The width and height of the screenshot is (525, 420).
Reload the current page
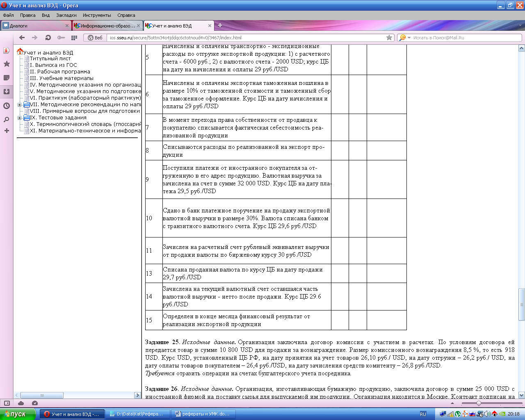[48, 37]
